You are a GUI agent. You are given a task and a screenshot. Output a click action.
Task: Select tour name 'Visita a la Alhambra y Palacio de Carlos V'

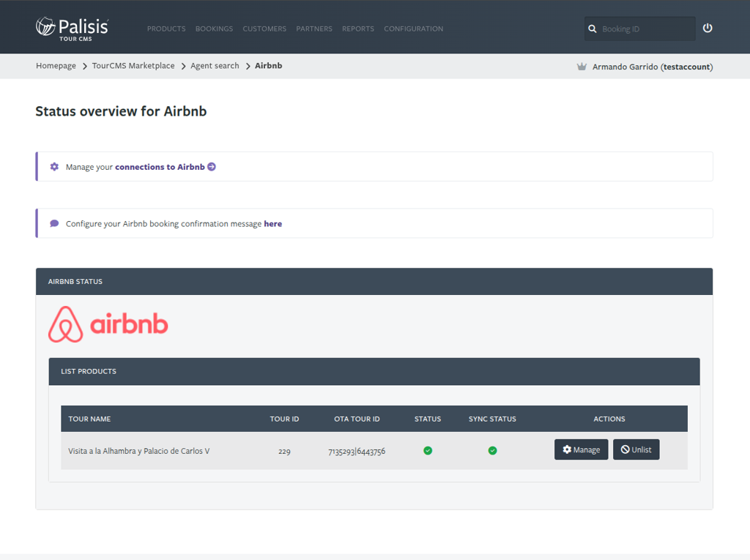coord(138,451)
